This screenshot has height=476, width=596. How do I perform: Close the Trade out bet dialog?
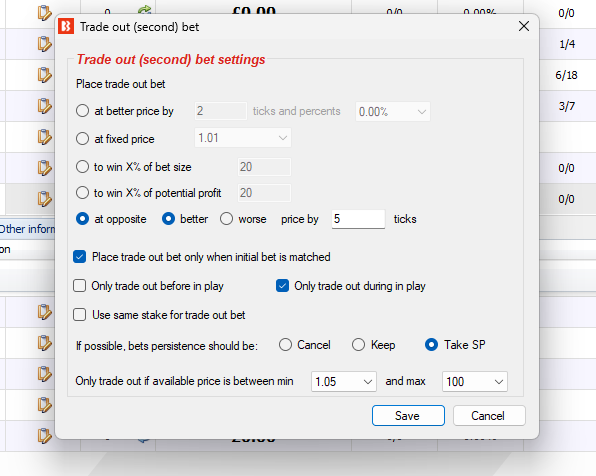pyautogui.click(x=524, y=26)
